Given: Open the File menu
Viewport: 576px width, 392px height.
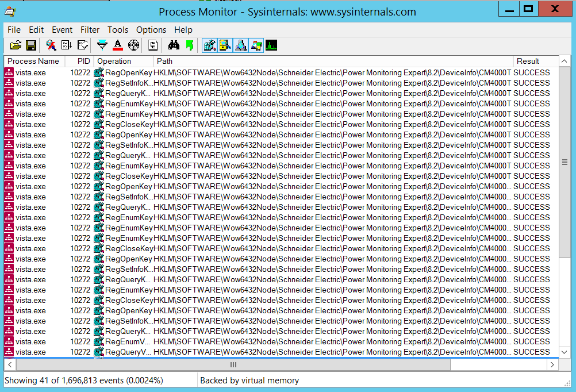Looking at the screenshot, I should pyautogui.click(x=14, y=30).
